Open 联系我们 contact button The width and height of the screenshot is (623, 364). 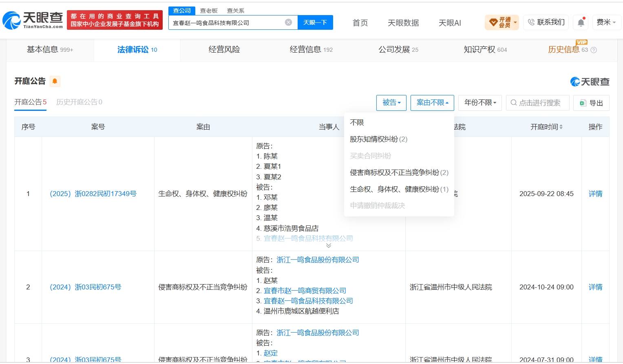(546, 22)
